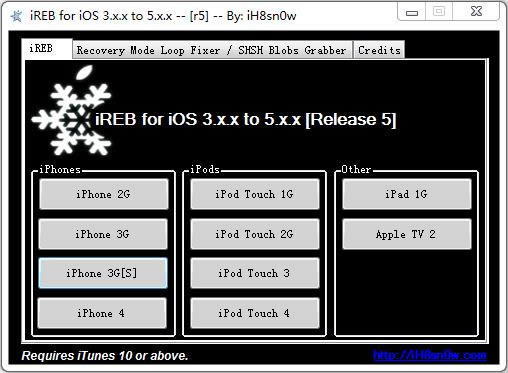Viewport: 508px width, 373px height.
Task: Click the 'iREB for iOS 3.x.x to 5.x.x [Release 5]' heading
Action: click(246, 119)
